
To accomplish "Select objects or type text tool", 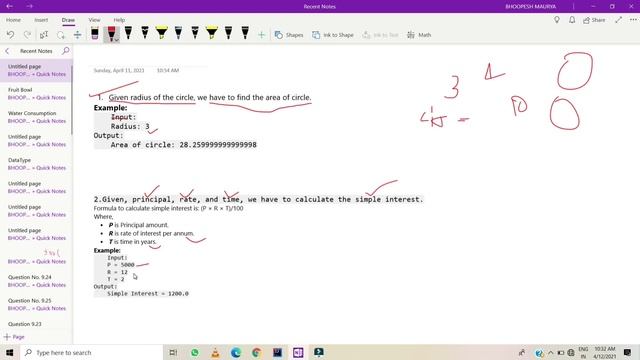I will (44, 35).
